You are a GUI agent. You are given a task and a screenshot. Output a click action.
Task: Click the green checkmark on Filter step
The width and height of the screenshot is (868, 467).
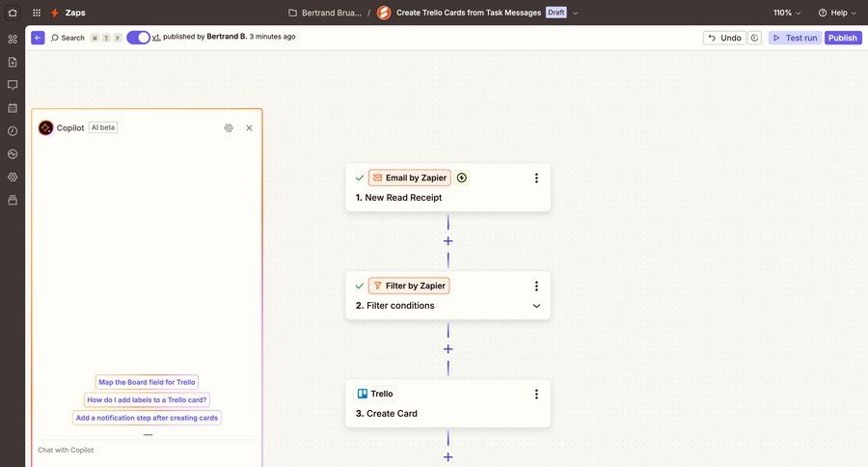click(x=360, y=286)
